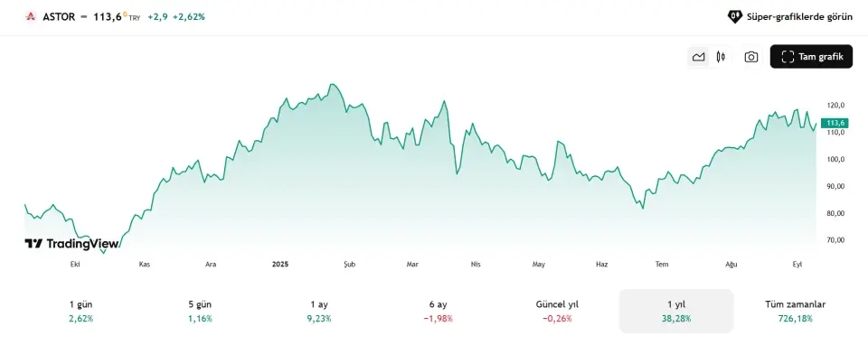This screenshot has width=868, height=345.
Task: Switch to area chart view icon
Action: 699,56
